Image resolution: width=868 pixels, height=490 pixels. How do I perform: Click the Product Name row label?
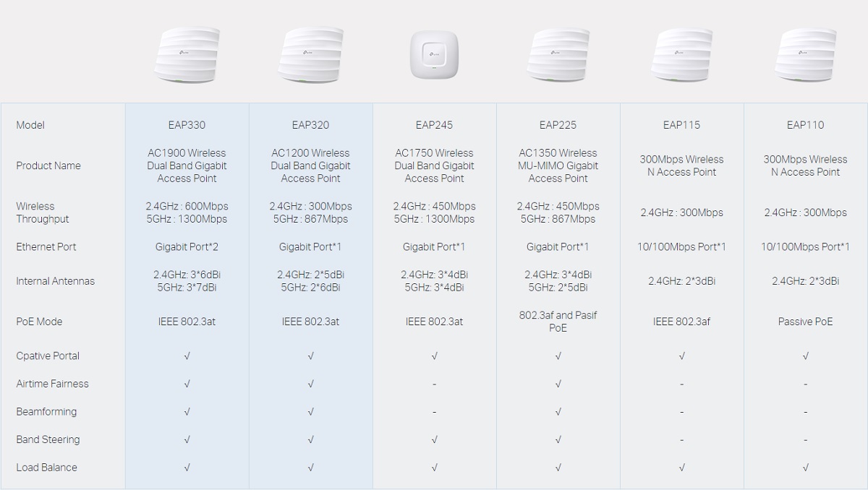point(48,166)
